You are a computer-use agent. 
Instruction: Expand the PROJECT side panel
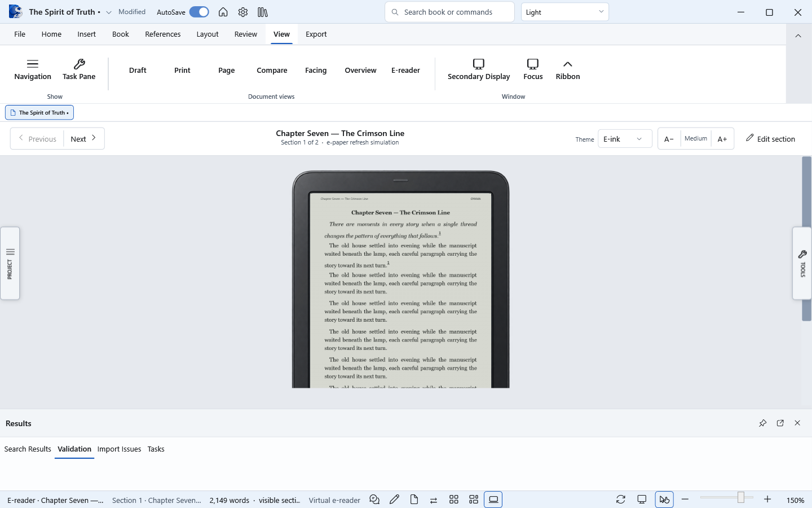(x=10, y=263)
